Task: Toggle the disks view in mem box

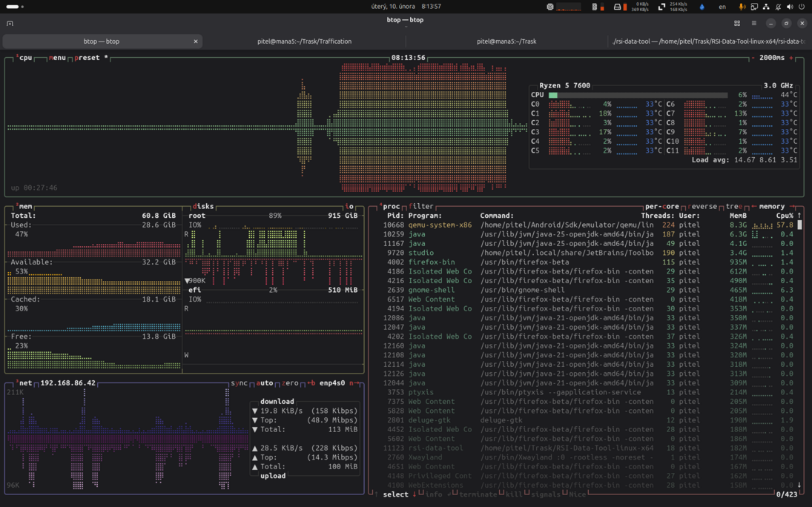Action: tap(203, 206)
